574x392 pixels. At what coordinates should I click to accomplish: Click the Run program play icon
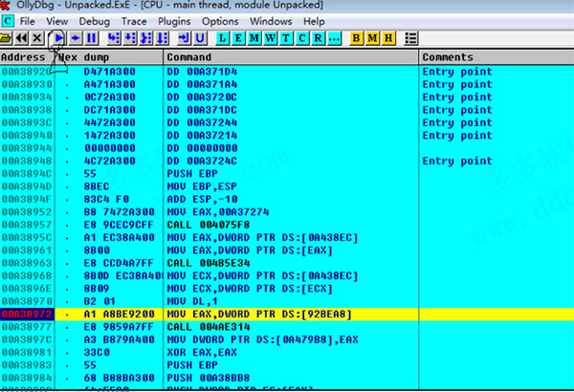[x=58, y=37]
